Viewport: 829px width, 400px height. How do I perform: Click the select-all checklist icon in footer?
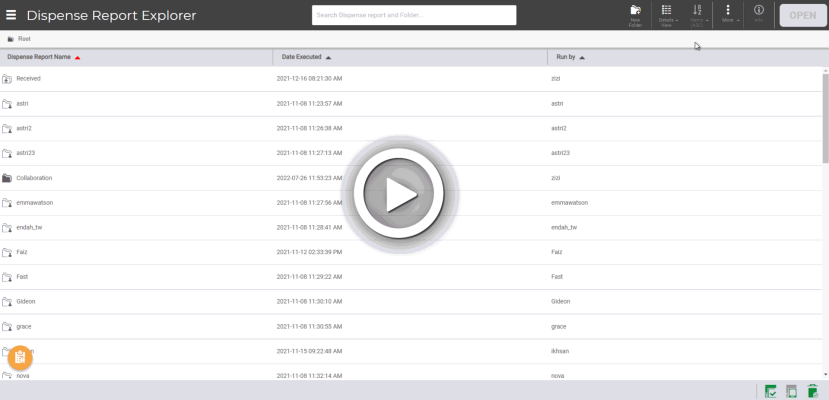[x=771, y=391]
